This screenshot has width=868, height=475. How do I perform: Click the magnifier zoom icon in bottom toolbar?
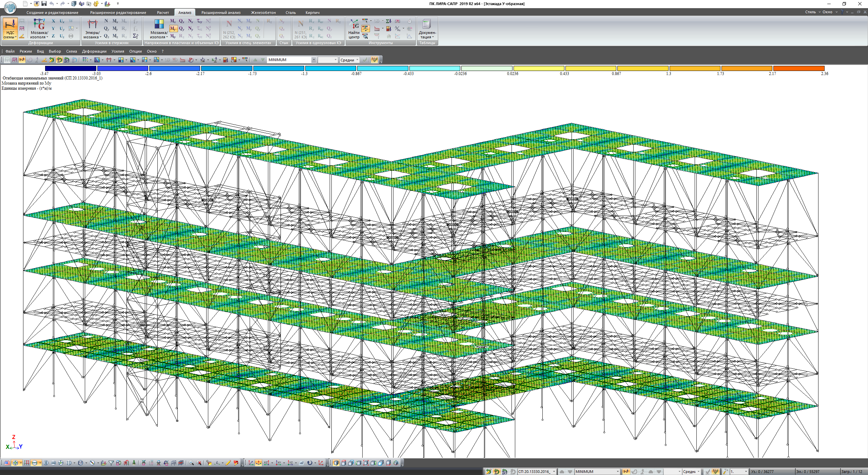(x=191, y=463)
